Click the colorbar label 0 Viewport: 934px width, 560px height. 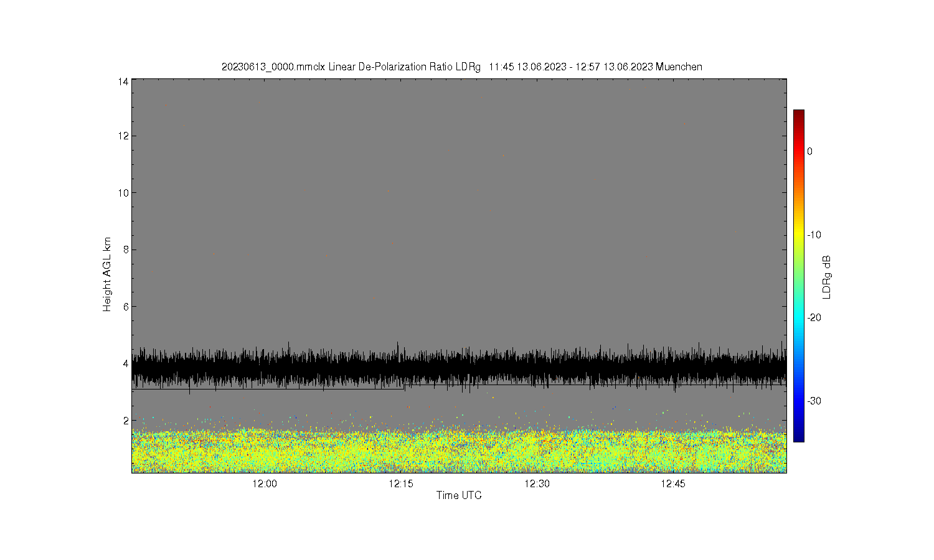[809, 151]
